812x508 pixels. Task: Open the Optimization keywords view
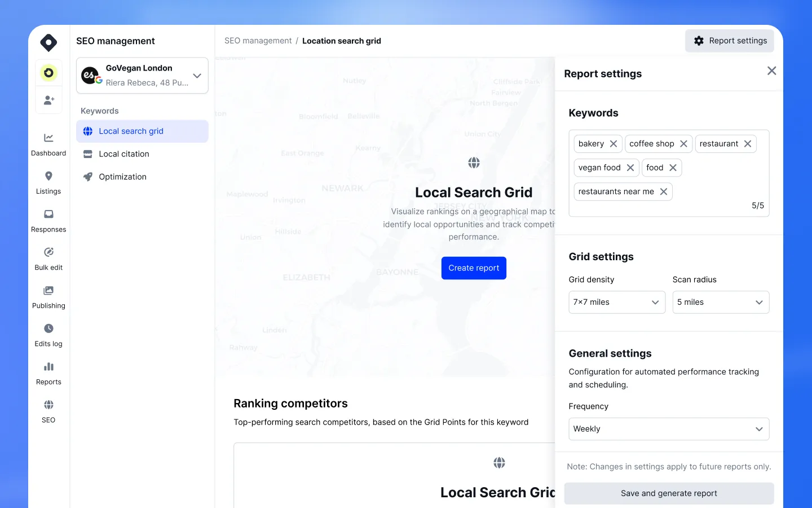click(x=122, y=176)
